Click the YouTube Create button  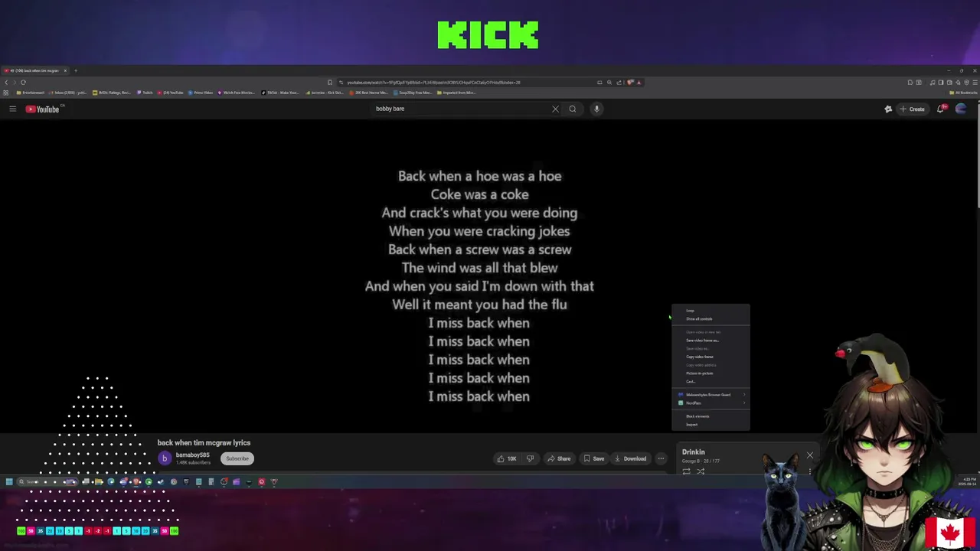(913, 109)
